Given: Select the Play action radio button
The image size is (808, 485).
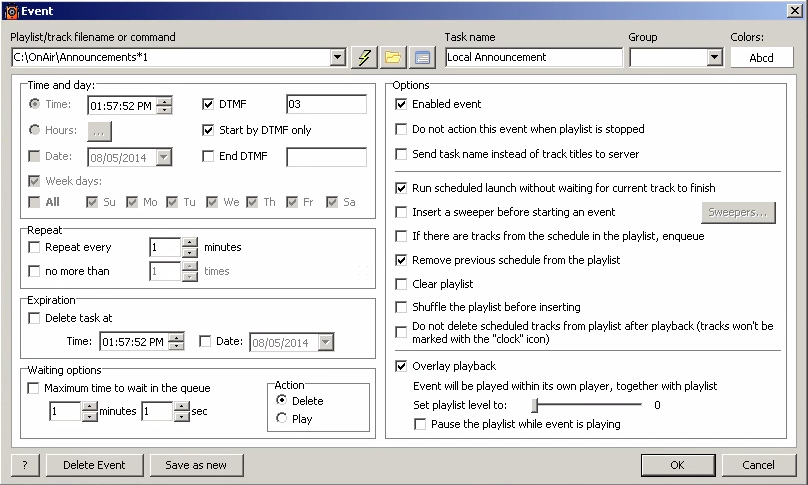Looking at the screenshot, I should click(282, 419).
